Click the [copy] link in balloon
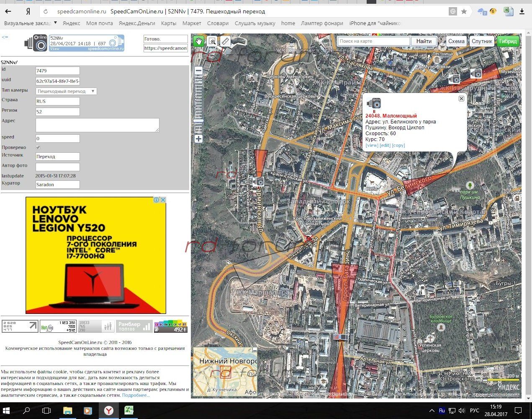 398,145
